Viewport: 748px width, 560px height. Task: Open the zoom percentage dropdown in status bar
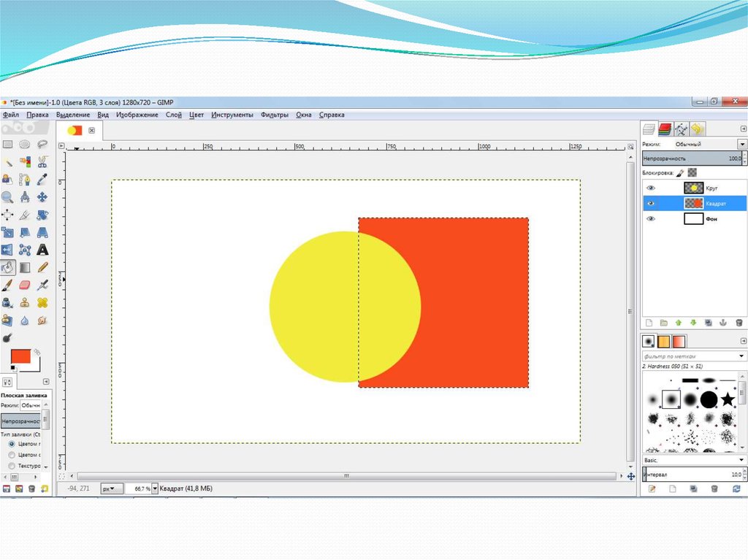click(155, 488)
